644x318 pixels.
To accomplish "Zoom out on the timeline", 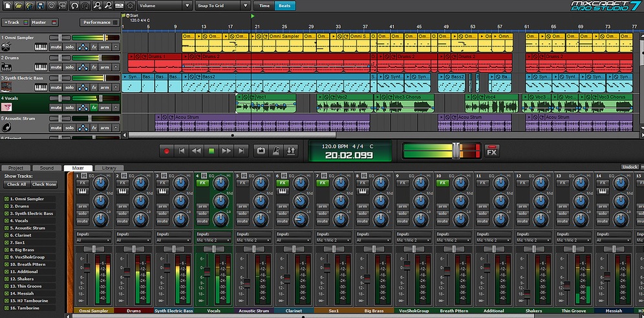I will click(x=108, y=6).
